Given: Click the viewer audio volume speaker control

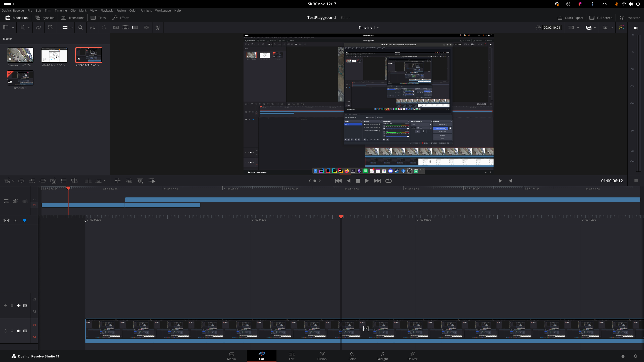Looking at the screenshot, I should pos(636,28).
